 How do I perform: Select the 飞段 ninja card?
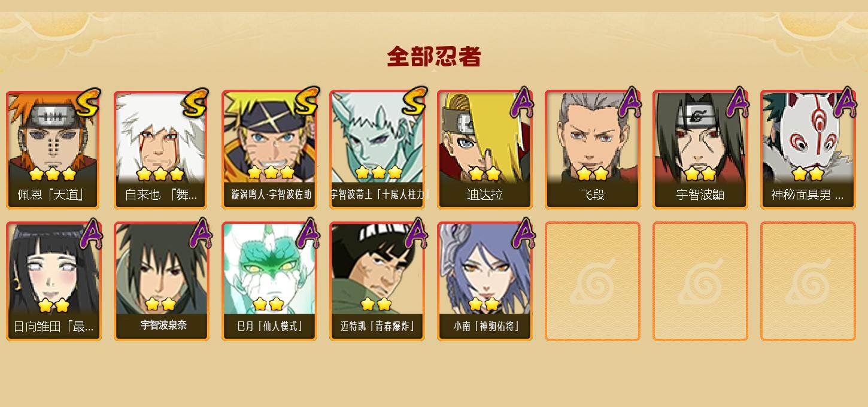point(593,150)
